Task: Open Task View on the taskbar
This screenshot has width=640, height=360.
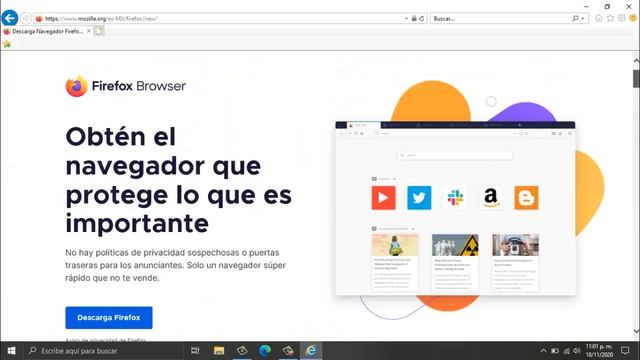Action: [x=195, y=351]
